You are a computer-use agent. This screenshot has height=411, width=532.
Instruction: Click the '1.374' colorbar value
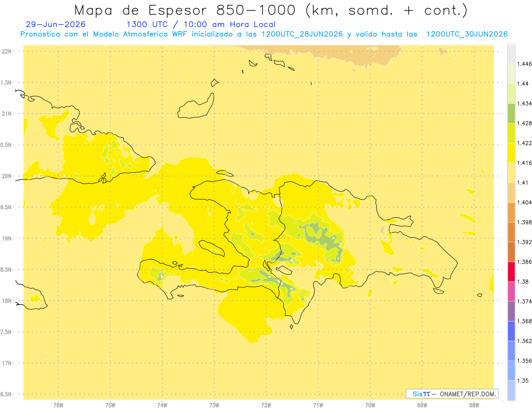(x=524, y=301)
